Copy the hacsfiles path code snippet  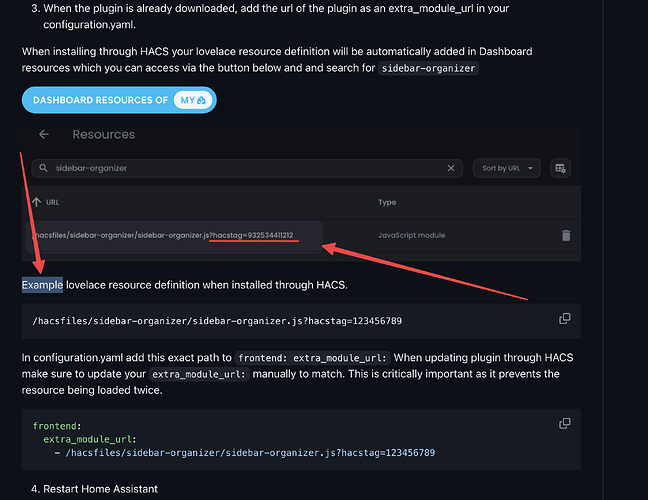pos(565,319)
